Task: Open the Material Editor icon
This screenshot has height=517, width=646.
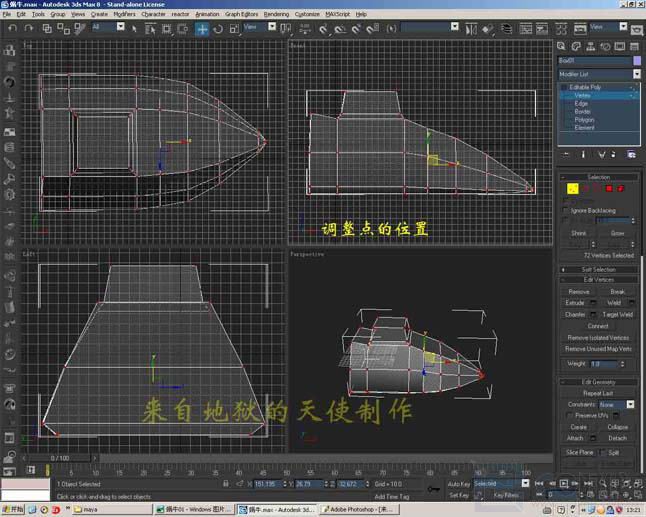Action: [x=562, y=29]
